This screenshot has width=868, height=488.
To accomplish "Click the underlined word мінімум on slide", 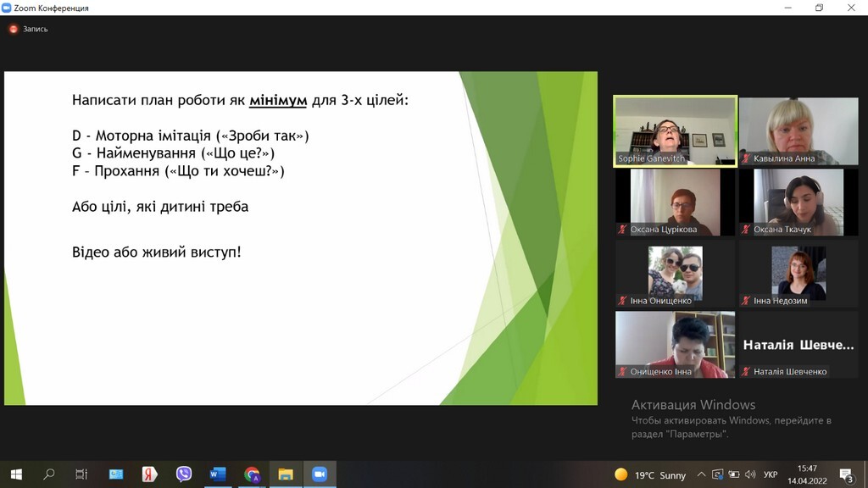I will click(278, 100).
